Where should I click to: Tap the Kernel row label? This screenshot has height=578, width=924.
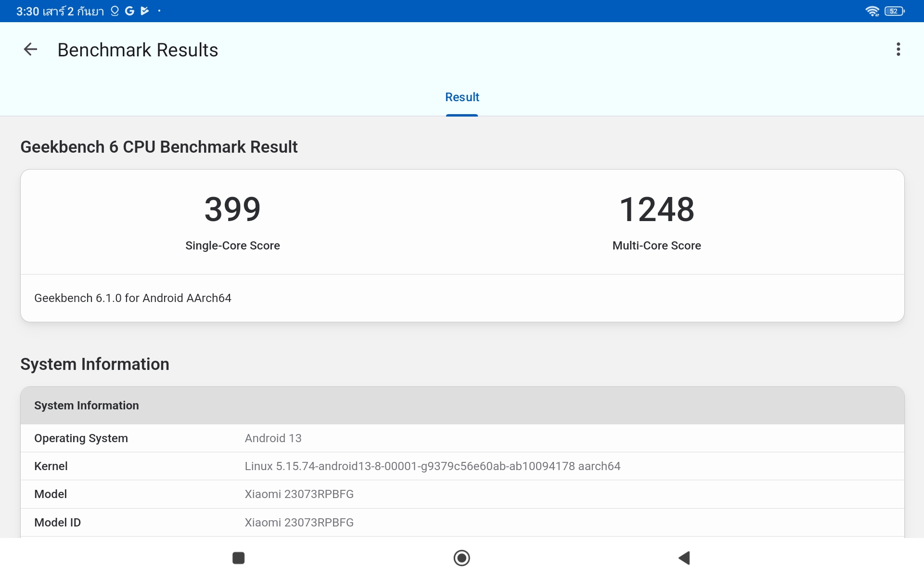tap(51, 466)
